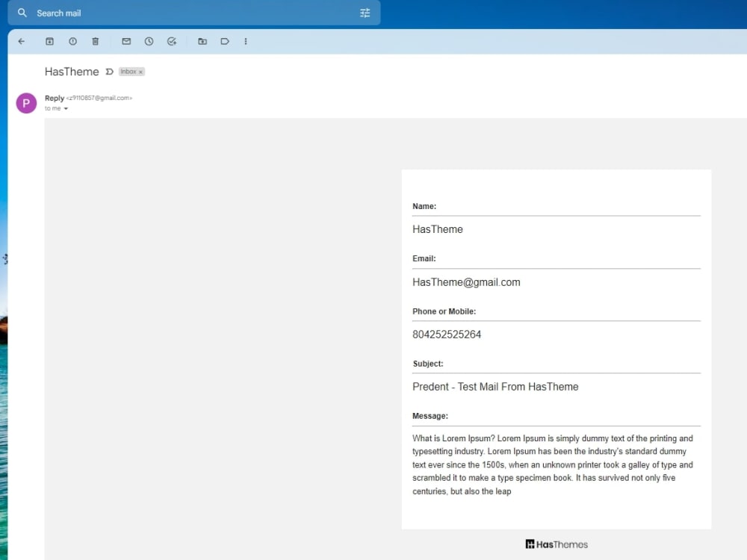The image size is (747, 560).
Task: Click the Lorem Ipsum message paragraph
Action: click(x=553, y=464)
